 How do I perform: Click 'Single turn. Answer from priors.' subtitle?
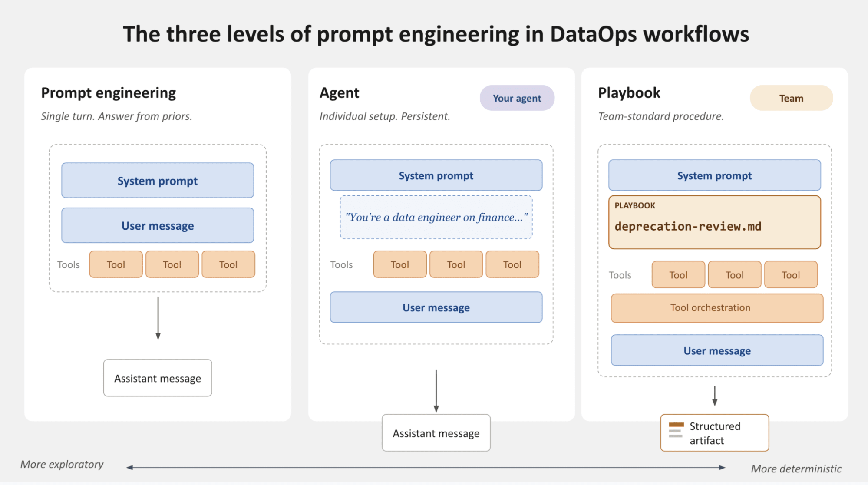pos(116,116)
